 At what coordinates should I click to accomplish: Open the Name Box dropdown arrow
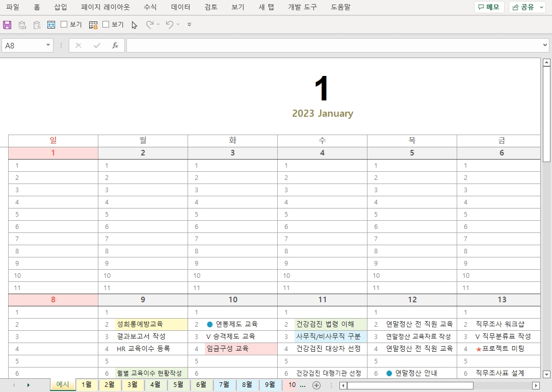pos(48,45)
